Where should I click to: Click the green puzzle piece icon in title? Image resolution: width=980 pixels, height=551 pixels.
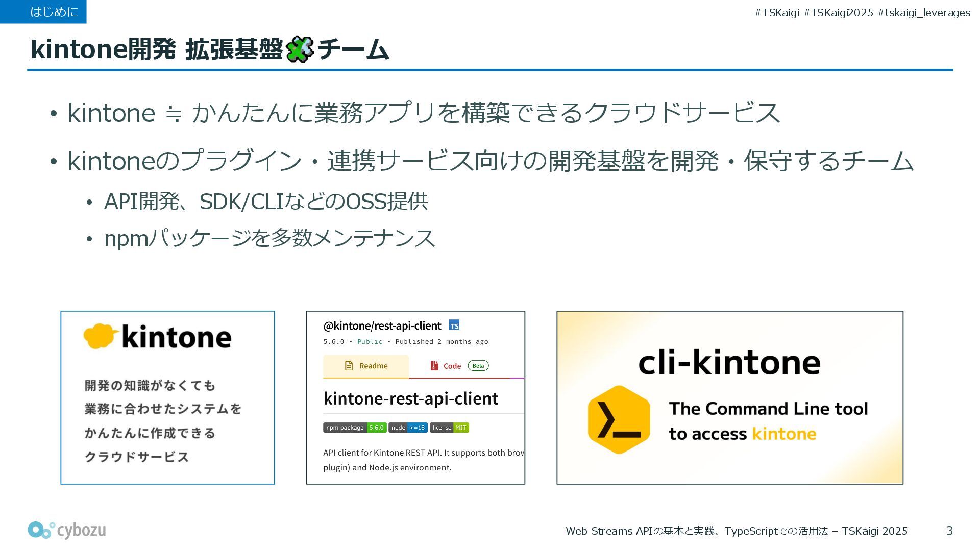(300, 49)
